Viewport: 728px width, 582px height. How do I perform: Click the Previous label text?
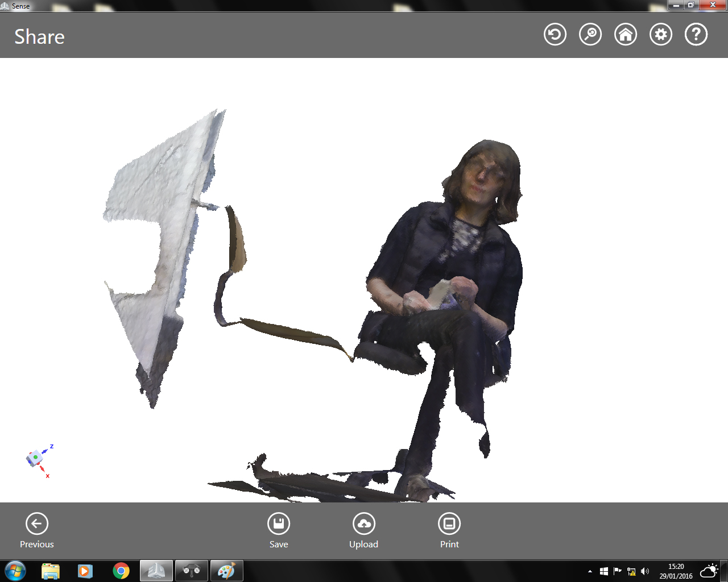[37, 544]
